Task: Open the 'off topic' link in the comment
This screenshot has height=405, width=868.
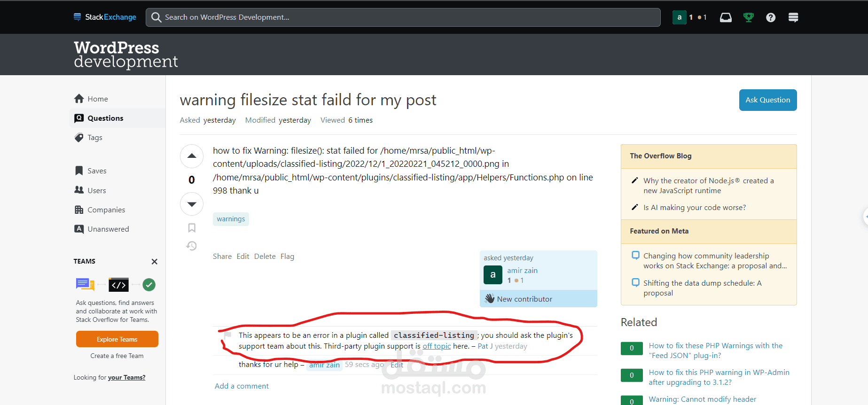Action: click(437, 346)
